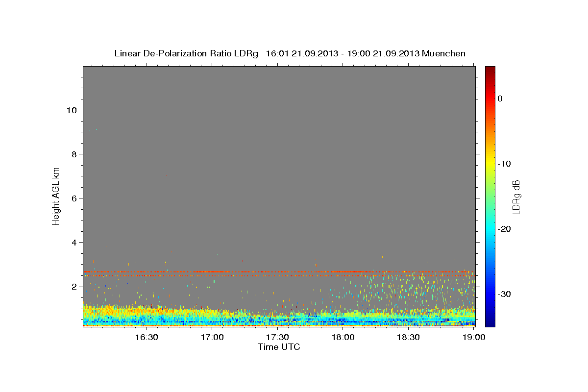Viewport: 588px width, 392px height.
Task: Click the dark blue bottom of the colorbar
Action: pyautogui.click(x=490, y=321)
